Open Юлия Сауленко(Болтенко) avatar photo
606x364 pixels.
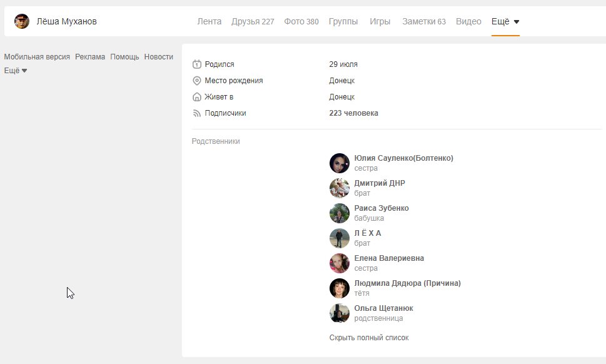[339, 163]
